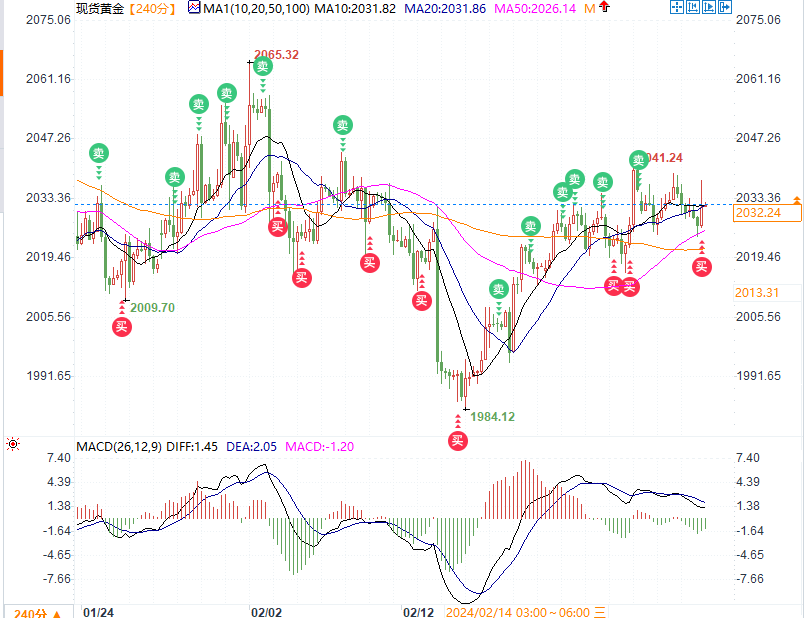Click the MACD:-1.20 value
The width and height of the screenshot is (804, 618).
319,447
